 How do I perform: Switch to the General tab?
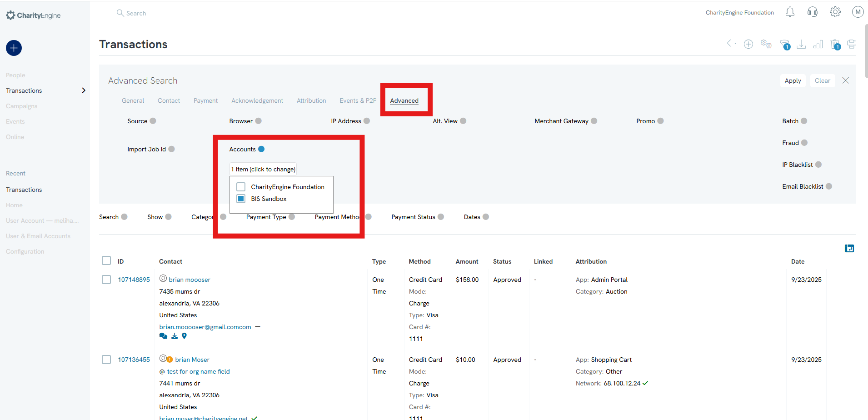(x=133, y=100)
